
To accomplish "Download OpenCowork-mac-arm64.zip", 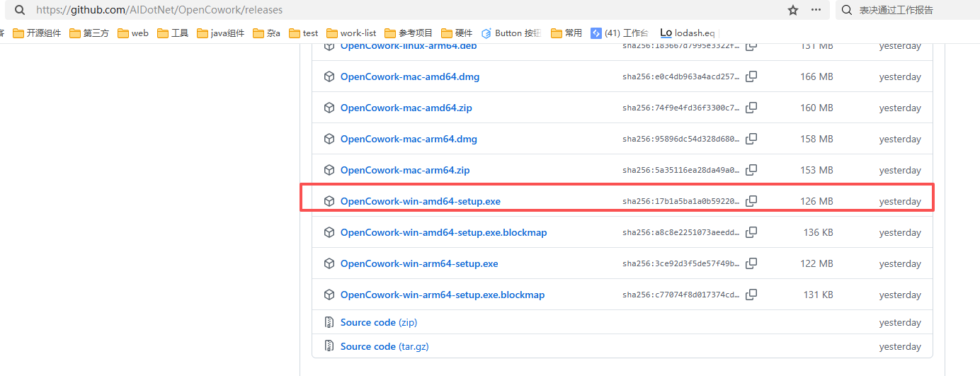I will 405,170.
